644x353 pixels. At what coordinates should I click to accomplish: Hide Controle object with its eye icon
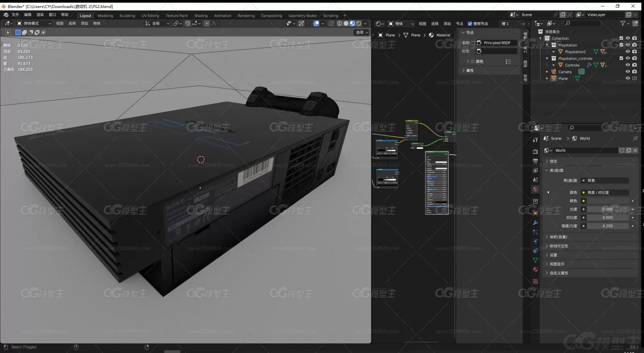click(x=627, y=65)
